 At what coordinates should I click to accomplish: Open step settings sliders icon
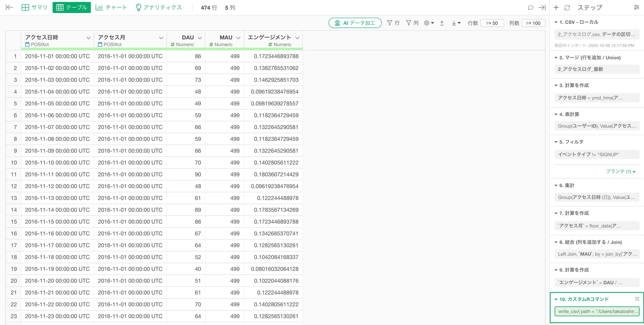636,7
